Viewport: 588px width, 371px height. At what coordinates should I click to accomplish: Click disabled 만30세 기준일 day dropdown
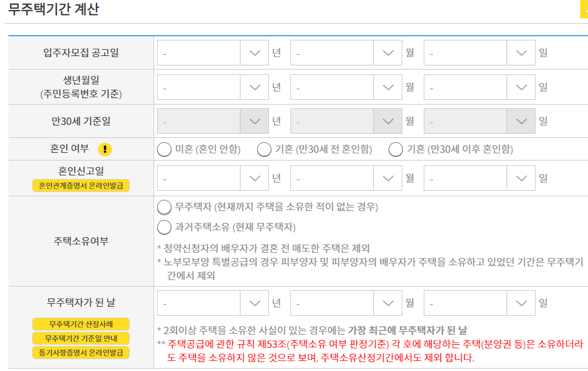tap(480, 121)
